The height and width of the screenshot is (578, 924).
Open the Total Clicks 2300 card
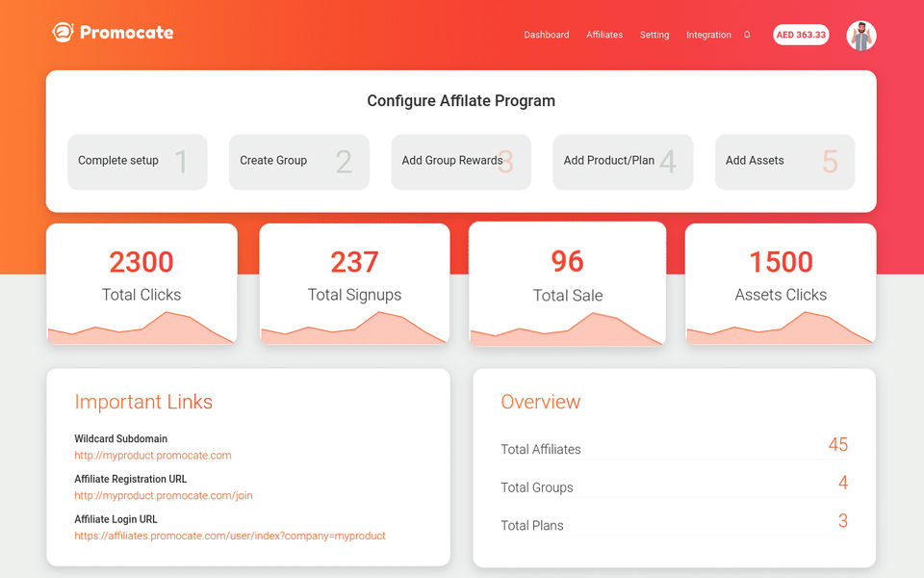click(141, 283)
